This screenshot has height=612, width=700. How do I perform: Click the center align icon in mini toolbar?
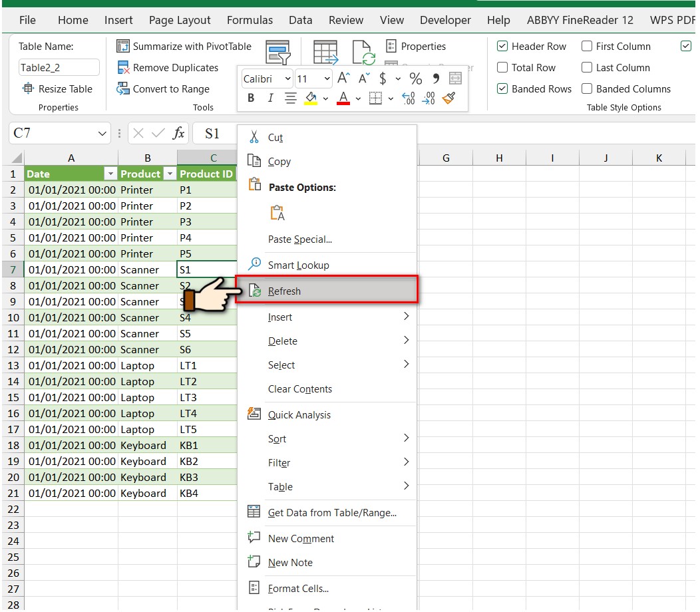[x=291, y=98]
